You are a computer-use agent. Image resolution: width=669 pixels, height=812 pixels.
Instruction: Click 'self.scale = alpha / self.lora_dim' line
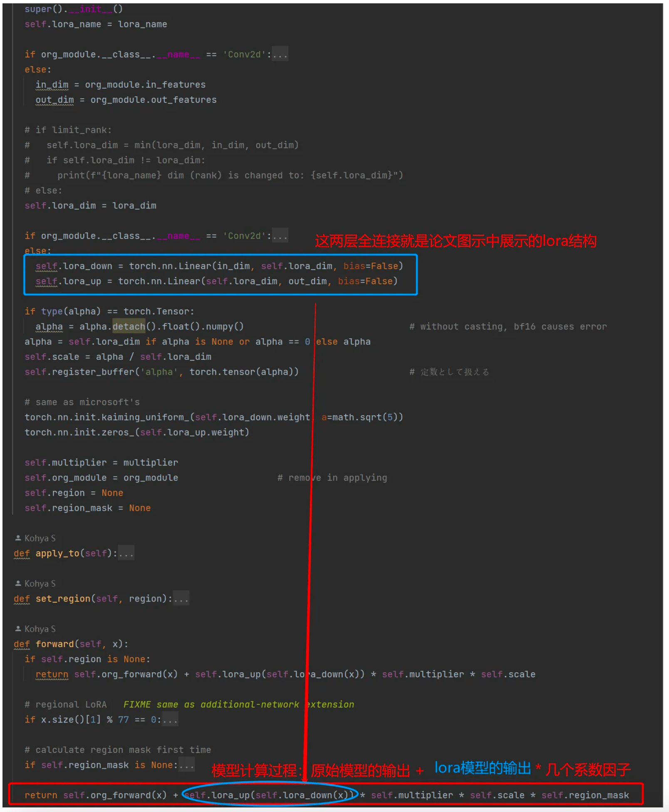(118, 357)
